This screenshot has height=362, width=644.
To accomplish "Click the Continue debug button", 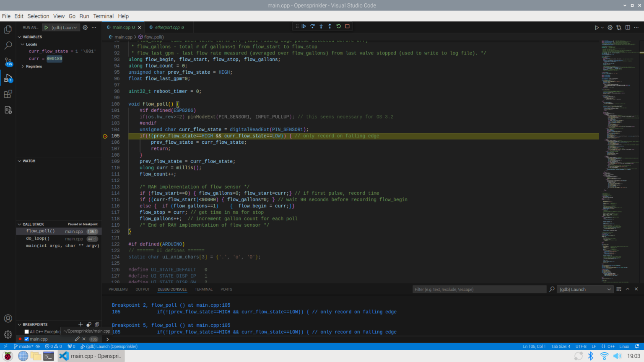I will [x=304, y=26].
